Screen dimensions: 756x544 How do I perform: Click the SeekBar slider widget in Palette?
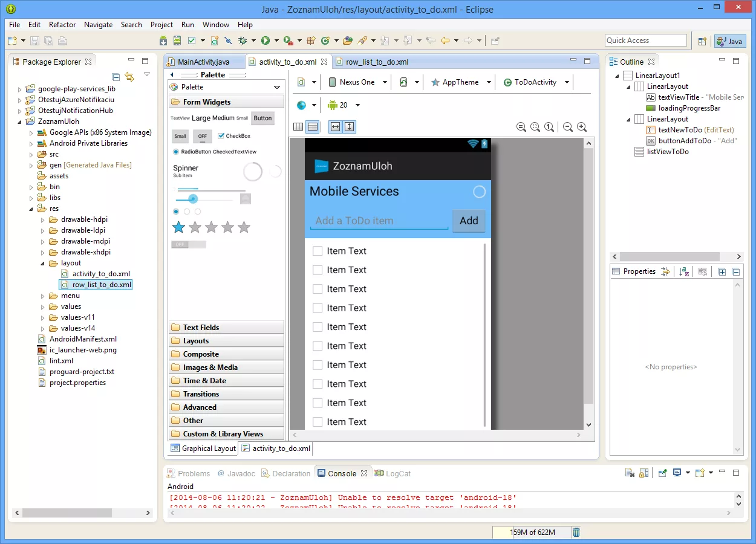[204, 199]
